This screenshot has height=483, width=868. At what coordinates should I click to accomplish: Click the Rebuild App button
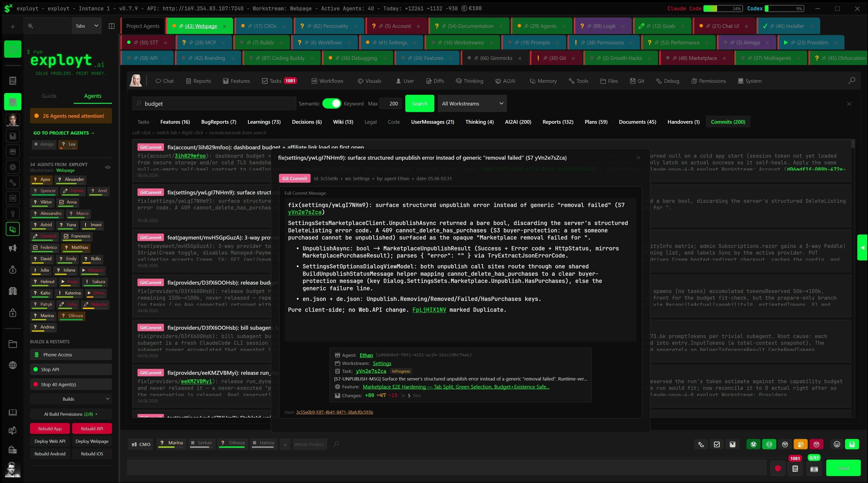click(50, 429)
